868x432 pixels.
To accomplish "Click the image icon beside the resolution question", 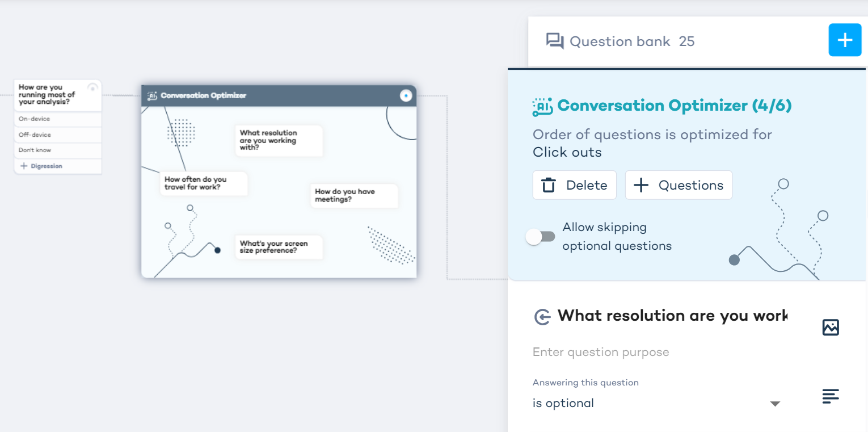I will (x=831, y=328).
